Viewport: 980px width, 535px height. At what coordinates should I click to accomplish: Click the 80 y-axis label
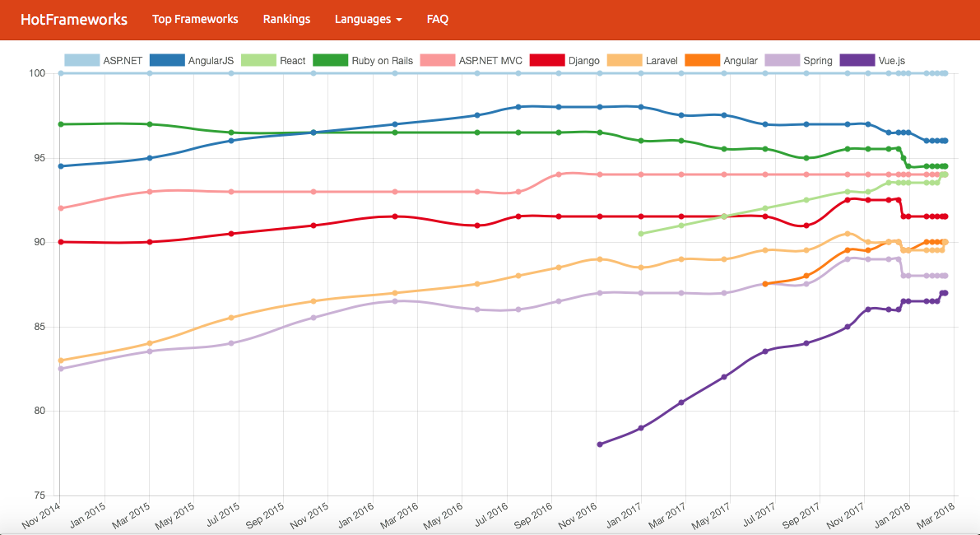pyautogui.click(x=39, y=412)
